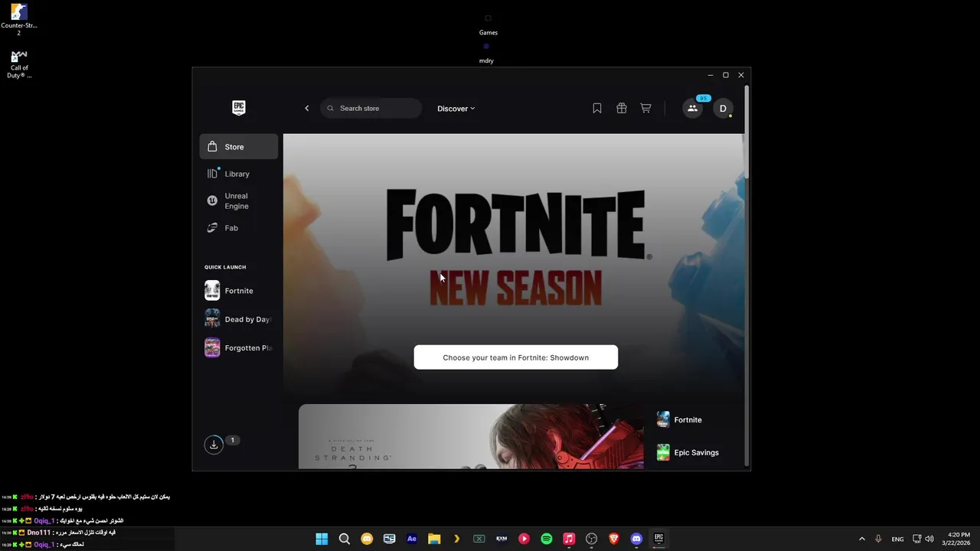Open OBS Studio from the taskbar
This screenshot has width=980, height=551.
[591, 539]
